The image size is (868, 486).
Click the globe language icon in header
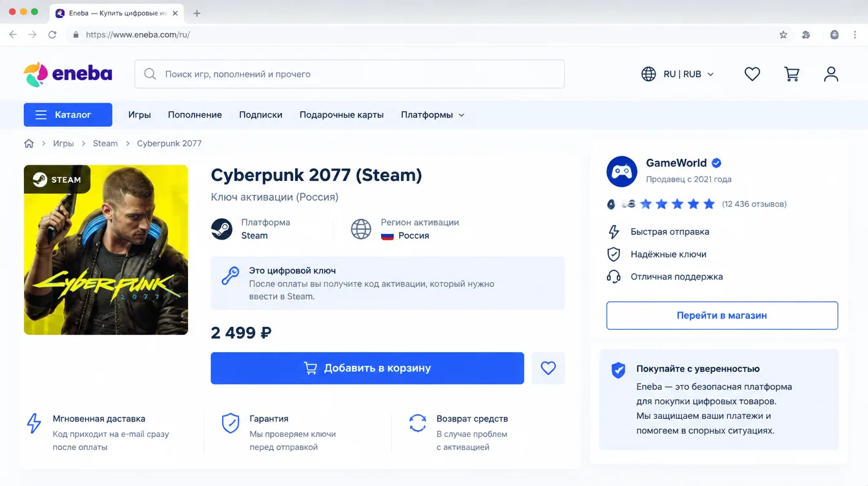point(648,74)
